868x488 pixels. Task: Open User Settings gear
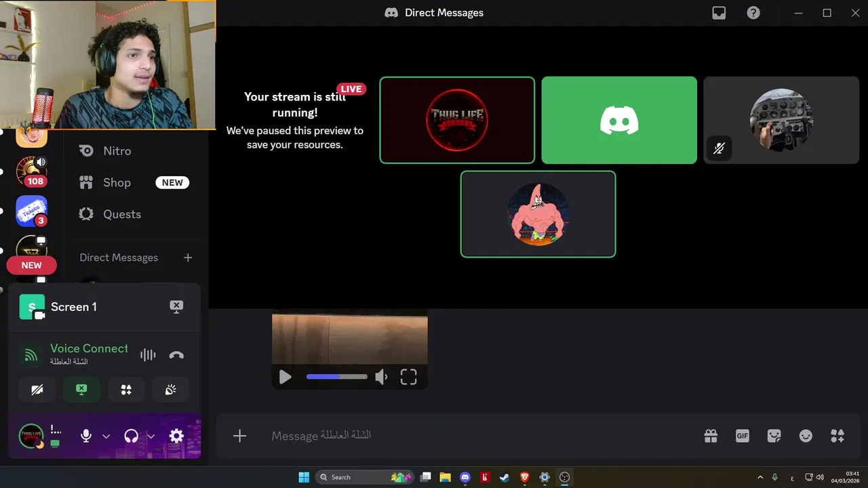pos(176,436)
